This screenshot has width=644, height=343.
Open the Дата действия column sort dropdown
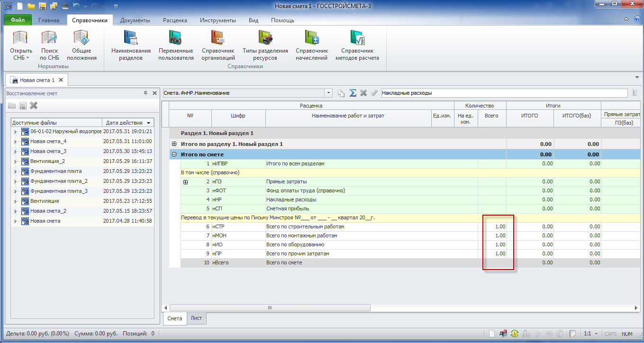(149, 122)
